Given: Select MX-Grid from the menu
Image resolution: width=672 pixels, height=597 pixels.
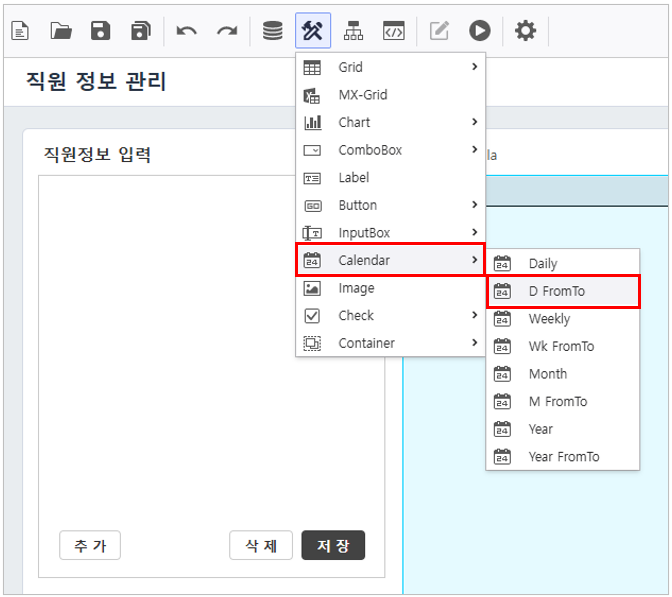Looking at the screenshot, I should [363, 95].
